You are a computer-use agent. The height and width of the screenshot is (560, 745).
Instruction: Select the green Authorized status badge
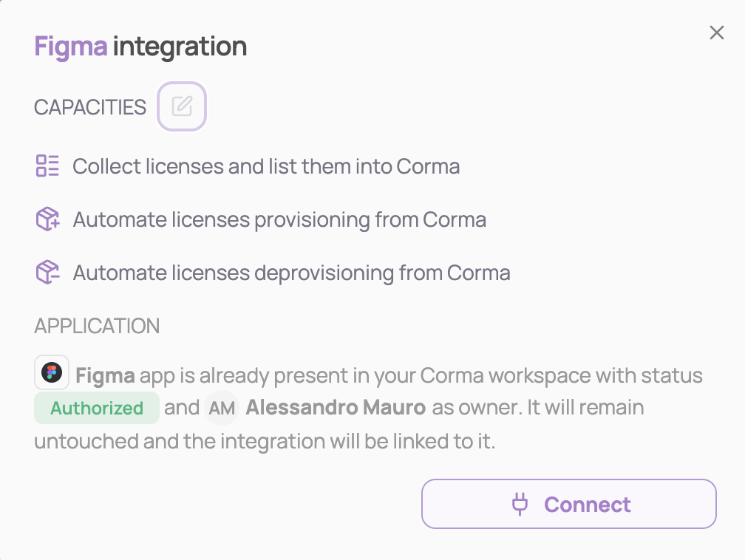coord(97,408)
